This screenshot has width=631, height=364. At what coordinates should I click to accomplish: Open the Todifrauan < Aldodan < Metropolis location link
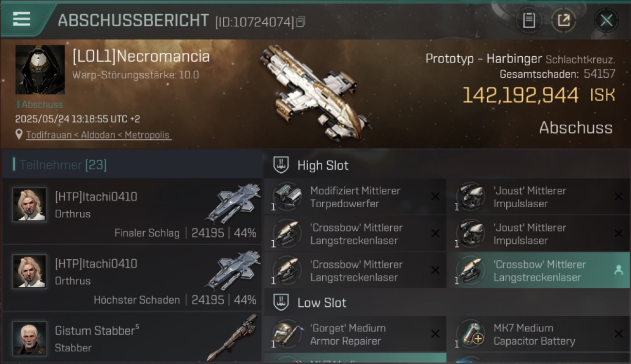98,135
